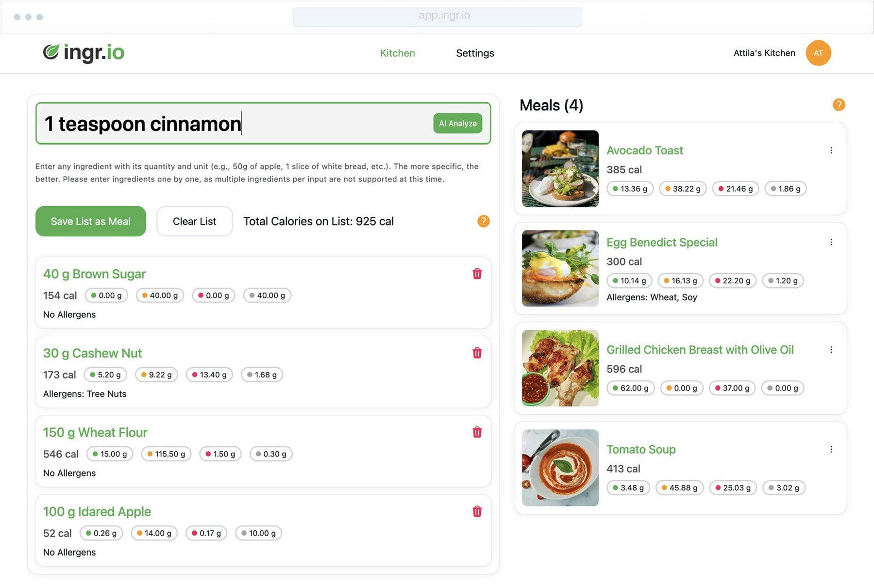Open Grilled Chicken Breast options menu
This screenshot has width=874, height=588.
[831, 349]
